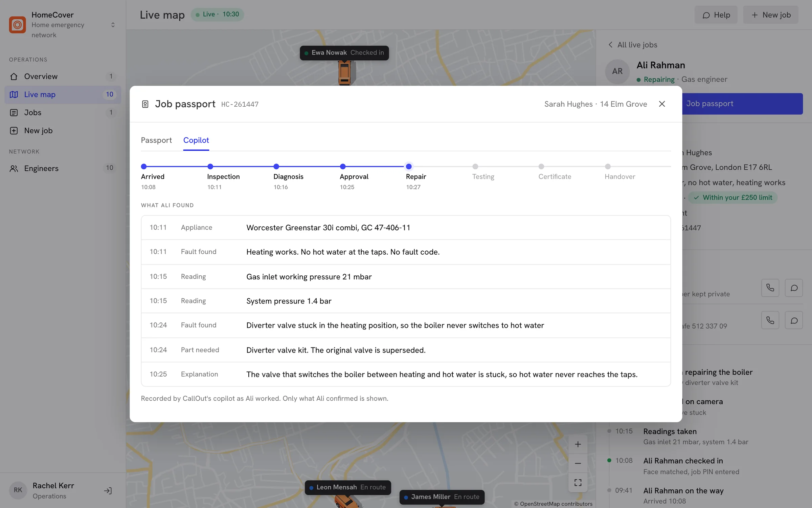The width and height of the screenshot is (812, 508).
Task: Click the chat icon beside 512 337 09
Action: click(794, 320)
